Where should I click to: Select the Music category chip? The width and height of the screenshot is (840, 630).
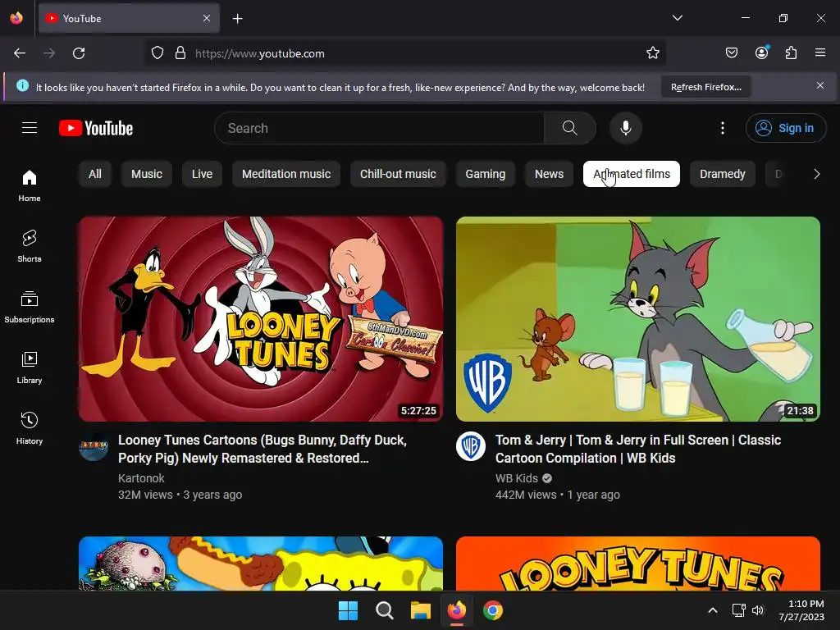tap(147, 174)
